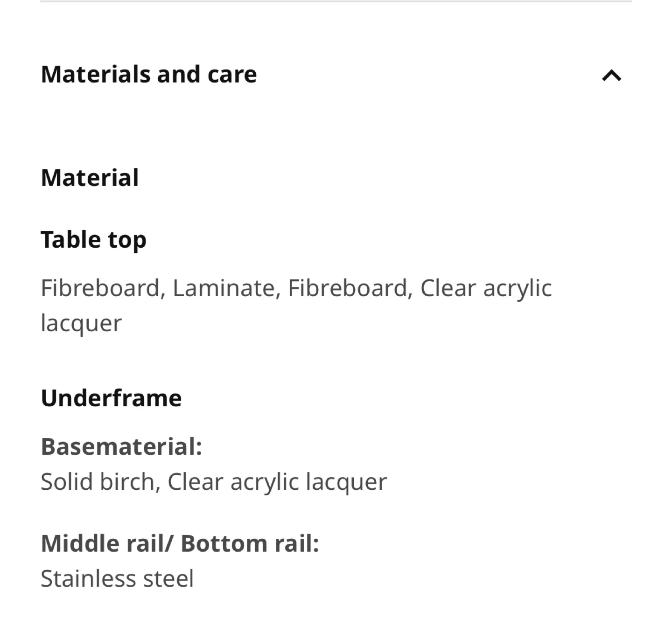Click the "Underframe" heading
The width and height of the screenshot is (672, 639).
[x=111, y=398]
